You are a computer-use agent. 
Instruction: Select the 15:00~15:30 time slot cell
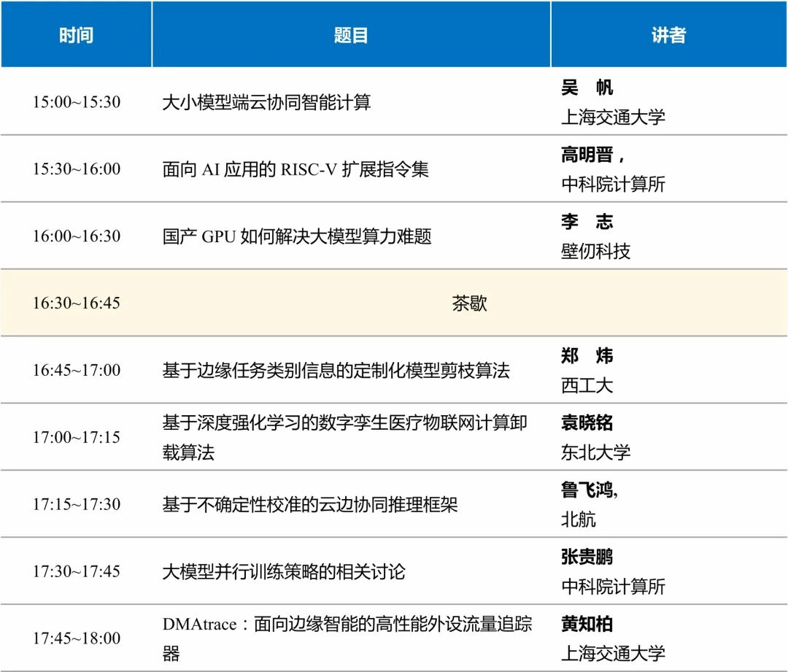point(76,102)
